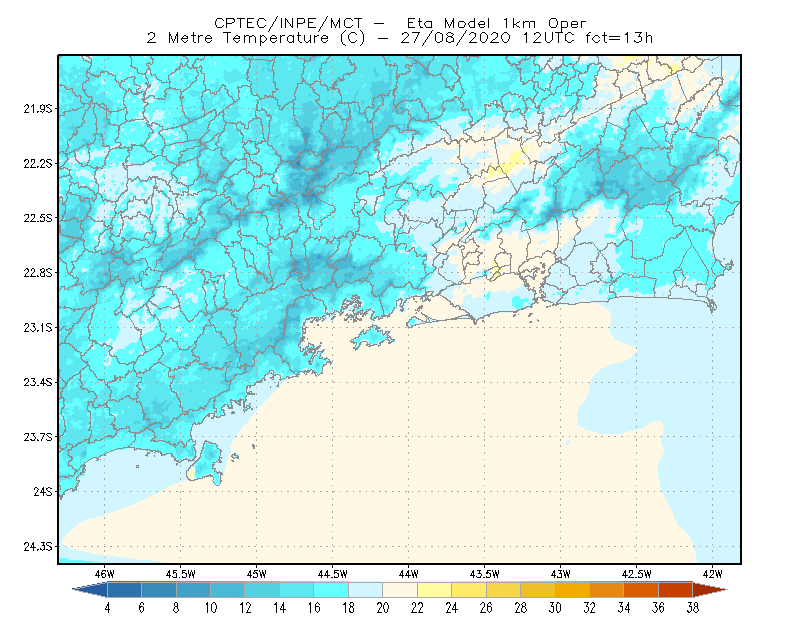
Task: Select the orange band between 30 and 32
Action: (x=572, y=590)
